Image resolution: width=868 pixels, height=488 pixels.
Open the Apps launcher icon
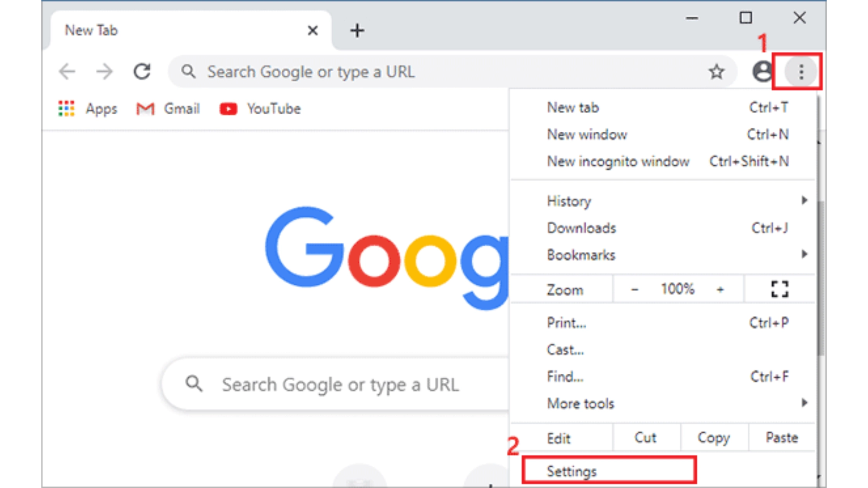(x=66, y=109)
